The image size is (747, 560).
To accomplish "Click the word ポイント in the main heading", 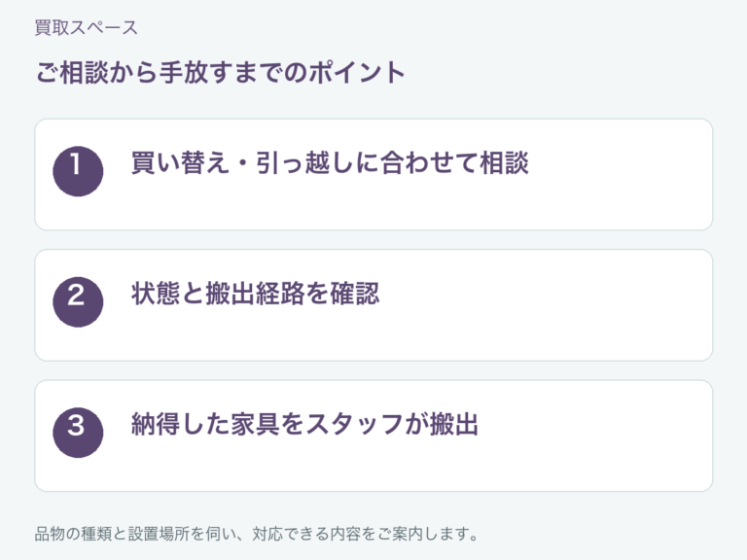I will click(x=357, y=73).
